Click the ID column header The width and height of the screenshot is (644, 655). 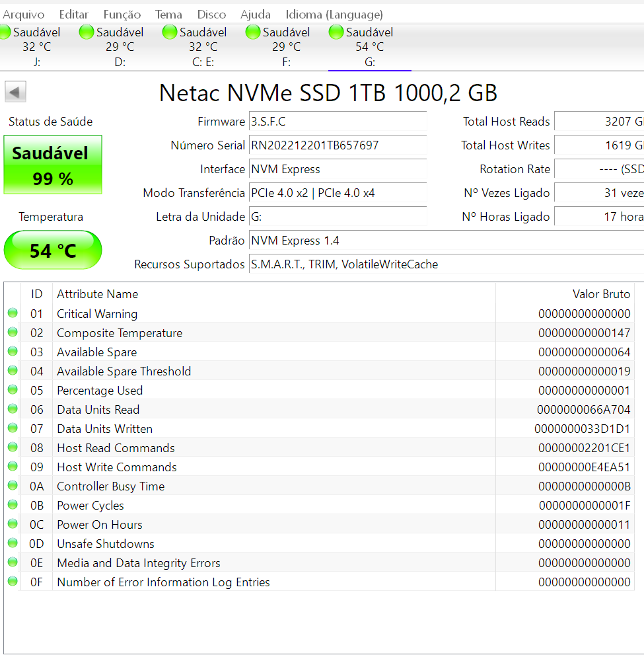(37, 294)
